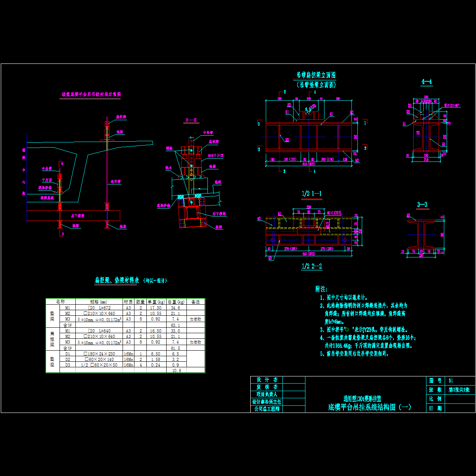Click the table header cell '规格(mm)'
The width and height of the screenshot is (476, 476).
click(x=99, y=302)
